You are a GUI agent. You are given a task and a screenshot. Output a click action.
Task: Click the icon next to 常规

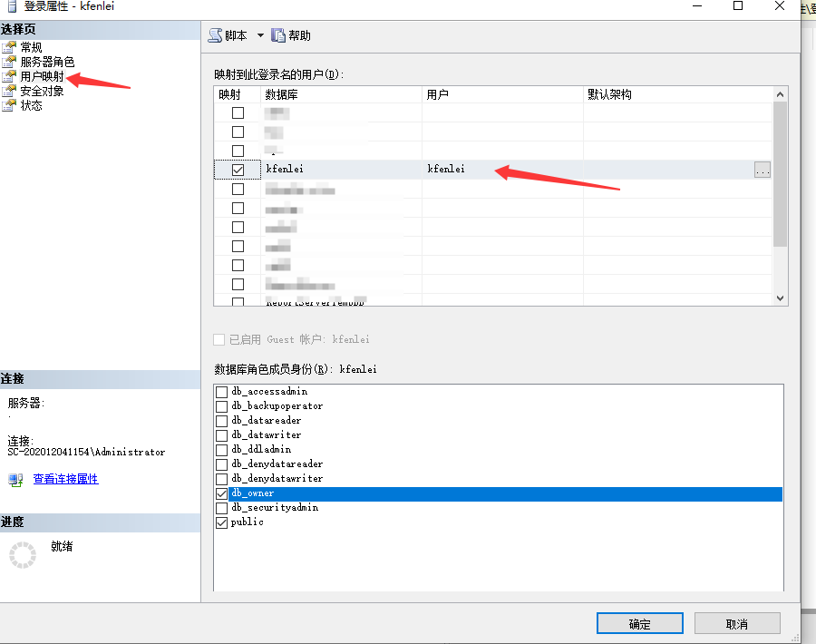(9, 47)
